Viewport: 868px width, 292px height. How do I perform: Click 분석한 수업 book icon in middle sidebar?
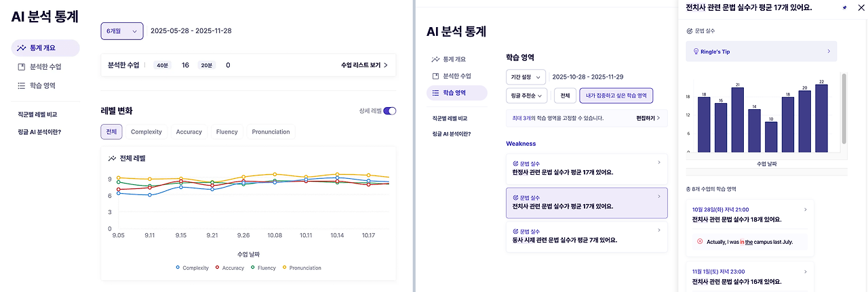[436, 76]
